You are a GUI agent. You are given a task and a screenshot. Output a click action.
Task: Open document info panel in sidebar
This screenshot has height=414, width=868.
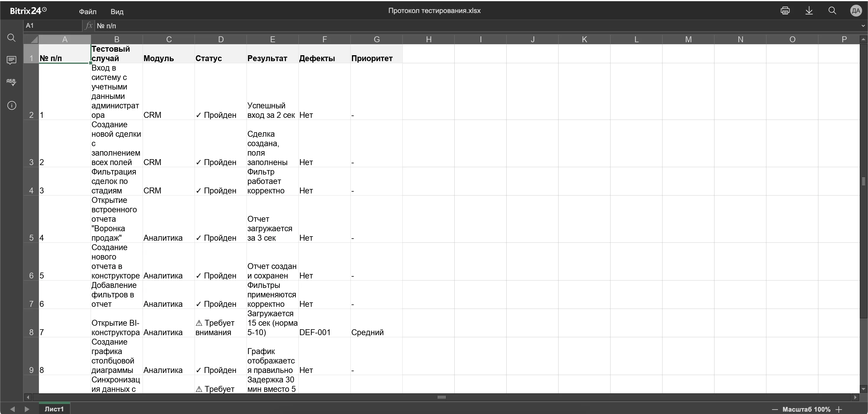(12, 105)
